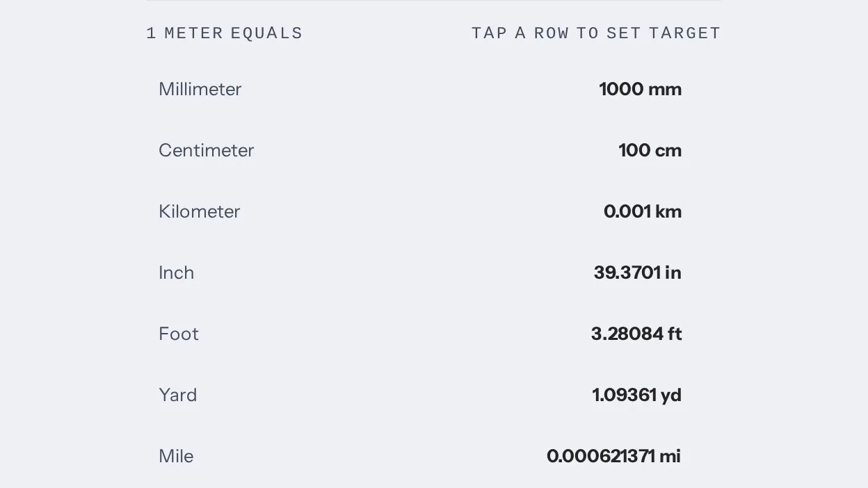Click the 0.000621371 number in the Mile row

coord(601,456)
